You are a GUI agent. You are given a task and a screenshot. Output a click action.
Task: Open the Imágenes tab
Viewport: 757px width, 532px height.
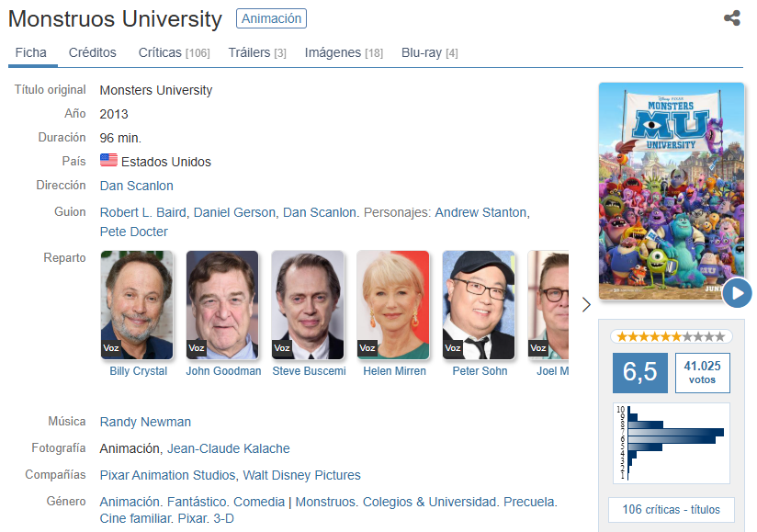coord(344,52)
